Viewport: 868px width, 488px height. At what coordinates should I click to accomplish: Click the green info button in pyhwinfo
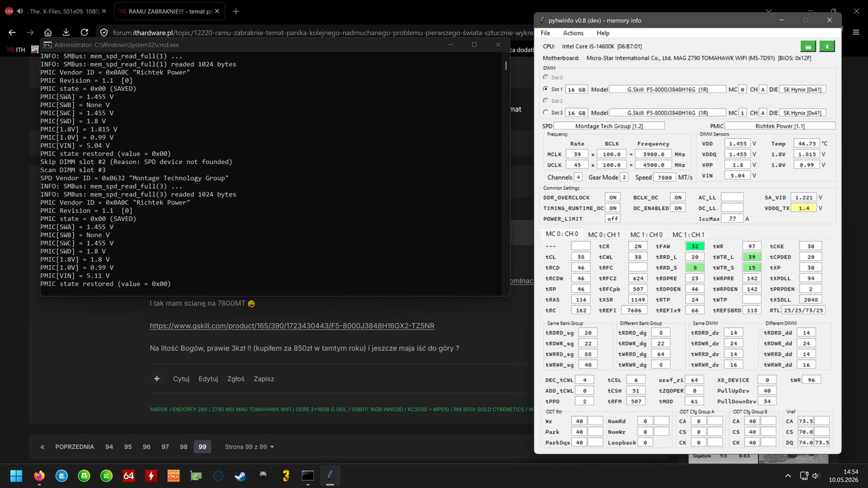click(827, 46)
